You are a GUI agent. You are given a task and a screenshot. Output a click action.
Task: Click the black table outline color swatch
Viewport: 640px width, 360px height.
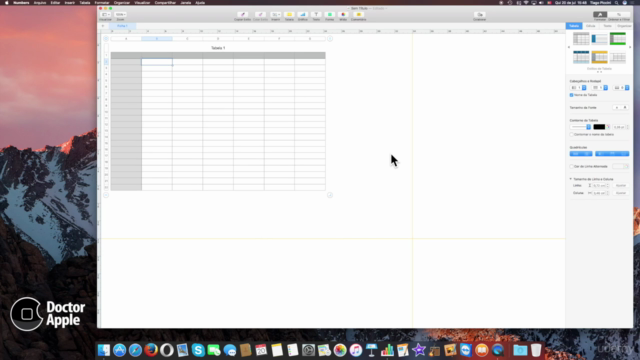click(599, 127)
